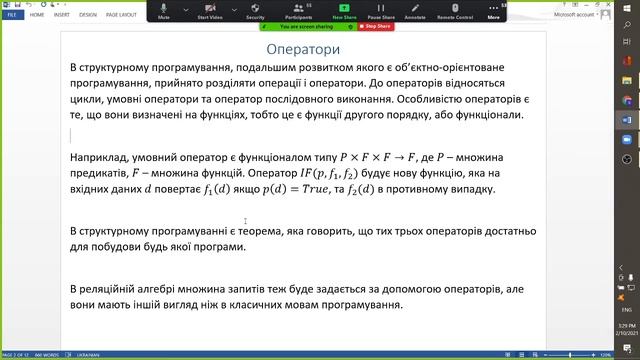Open Annotate tools in Zoom
640x360 pixels.
click(x=415, y=11)
